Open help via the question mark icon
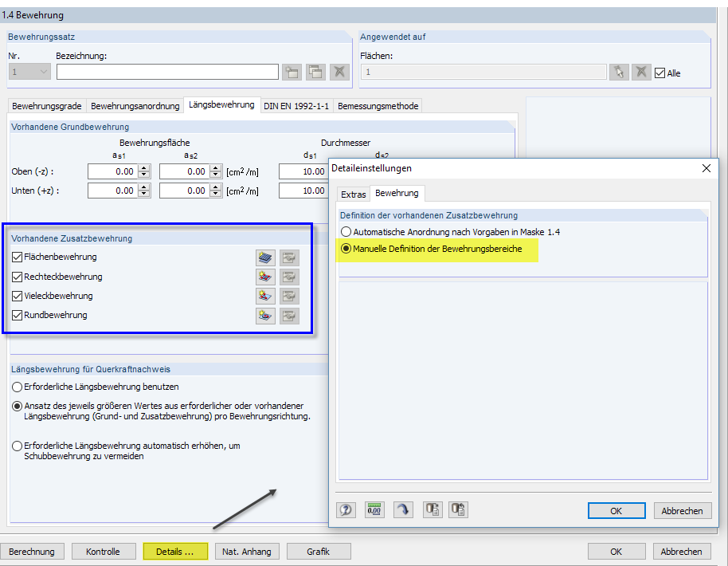This screenshot has width=728, height=566. 345,509
